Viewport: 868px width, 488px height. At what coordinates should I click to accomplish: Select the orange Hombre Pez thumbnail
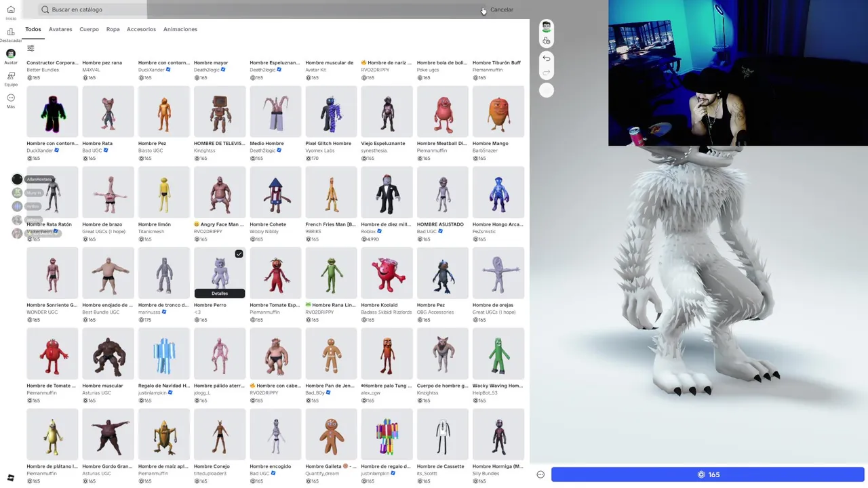tap(163, 111)
